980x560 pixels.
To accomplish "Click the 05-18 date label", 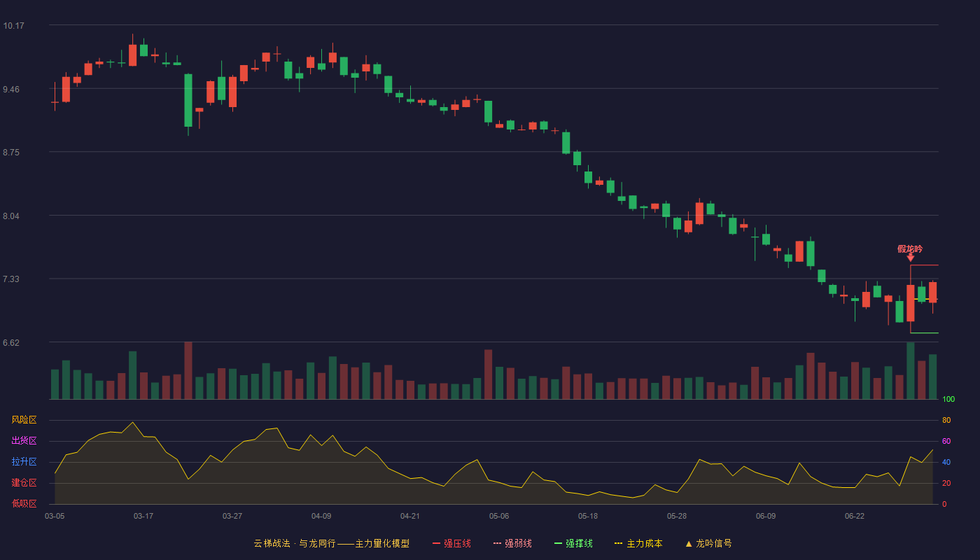I will [588, 516].
